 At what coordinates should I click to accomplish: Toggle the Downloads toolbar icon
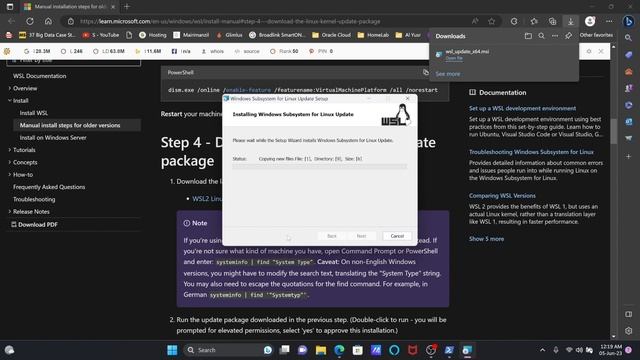point(571,21)
